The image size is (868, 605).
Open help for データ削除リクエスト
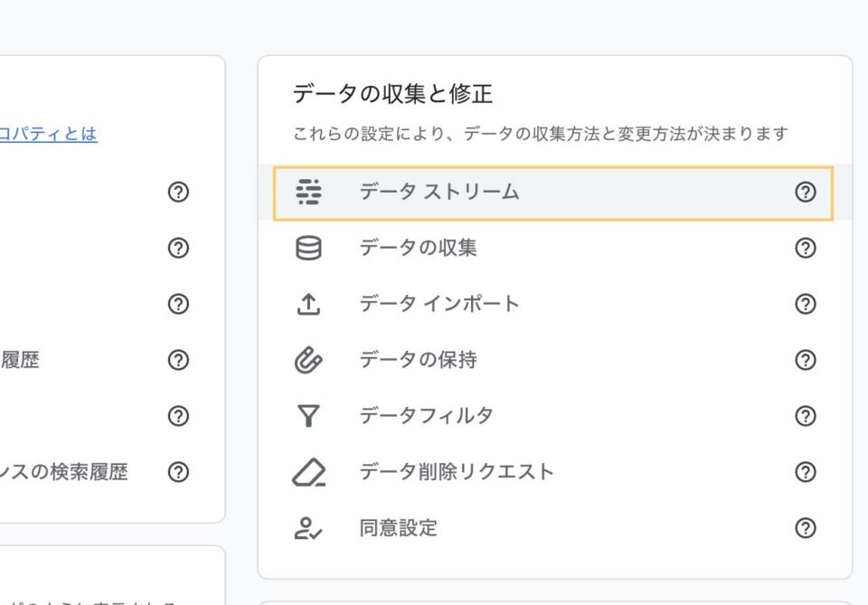805,472
